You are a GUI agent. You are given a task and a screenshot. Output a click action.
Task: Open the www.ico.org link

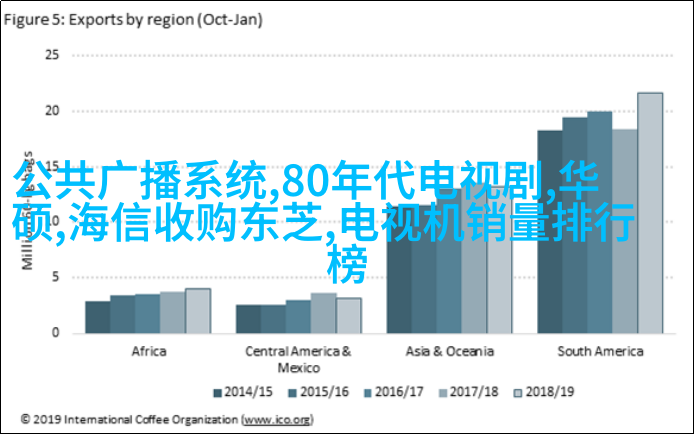(x=279, y=416)
